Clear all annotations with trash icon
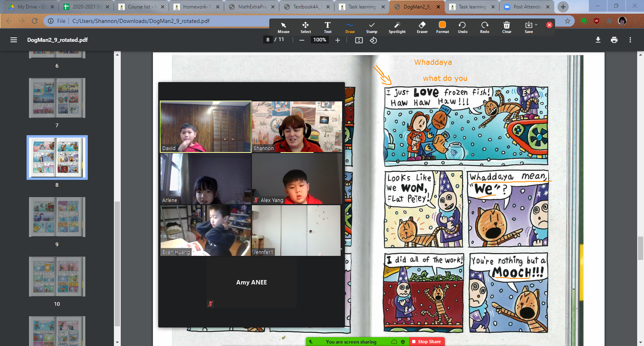 pyautogui.click(x=507, y=27)
